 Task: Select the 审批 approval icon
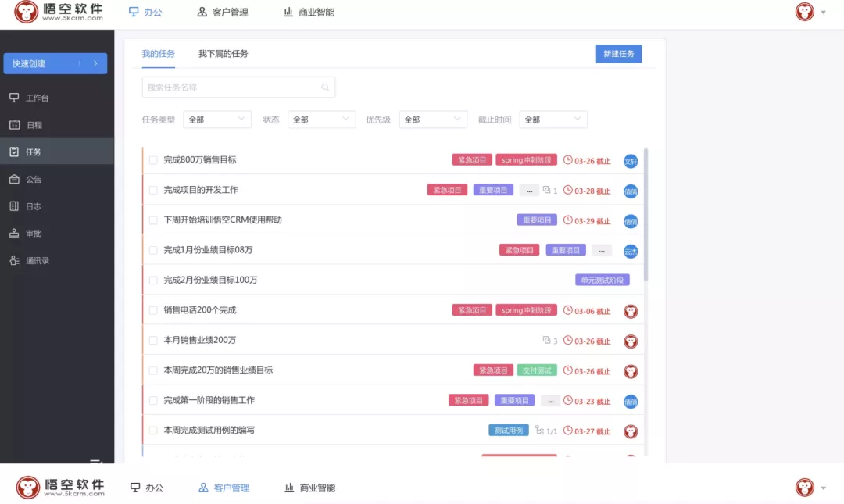tap(34, 233)
